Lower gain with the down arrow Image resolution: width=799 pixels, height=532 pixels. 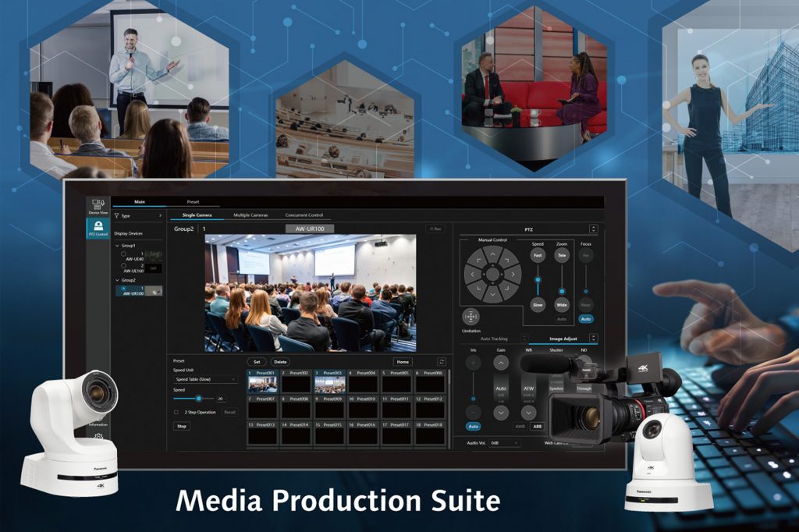(x=501, y=412)
